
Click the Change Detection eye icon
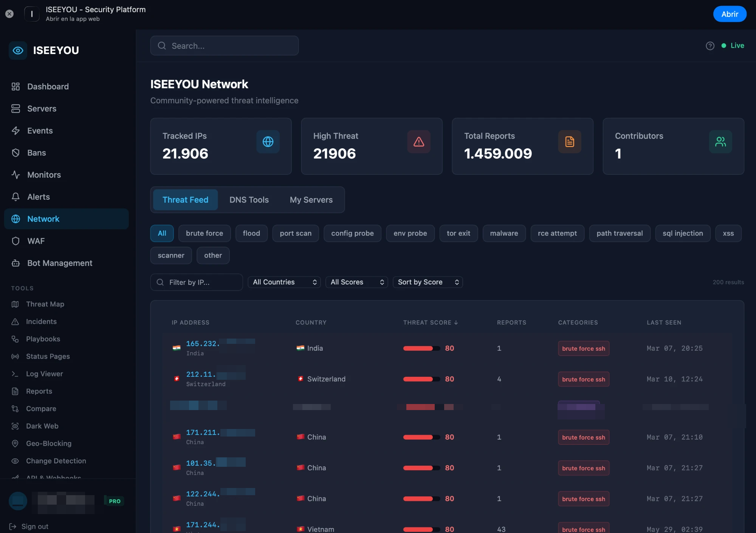click(15, 461)
